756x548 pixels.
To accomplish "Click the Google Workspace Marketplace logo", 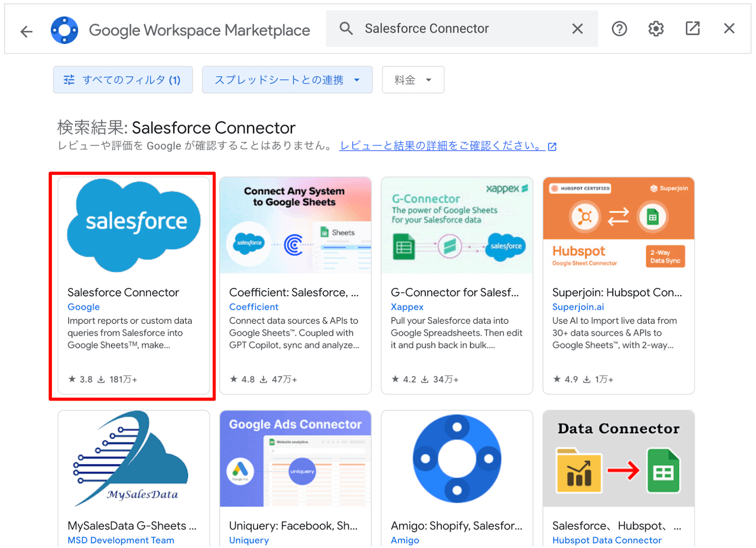I will click(x=64, y=30).
